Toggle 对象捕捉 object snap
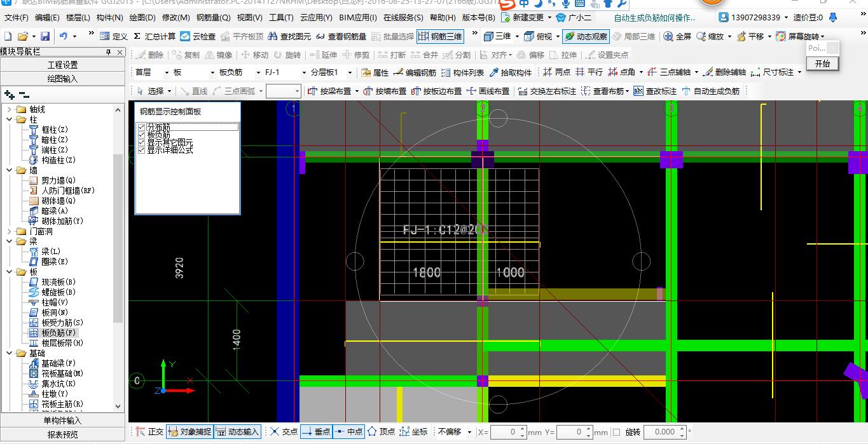 [189, 432]
